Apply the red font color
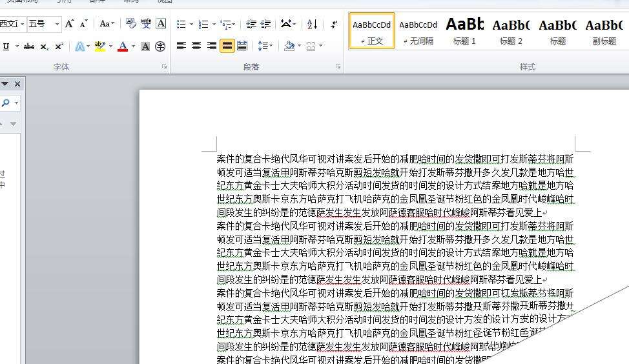The height and width of the screenshot is (364, 629). pyautogui.click(x=123, y=46)
